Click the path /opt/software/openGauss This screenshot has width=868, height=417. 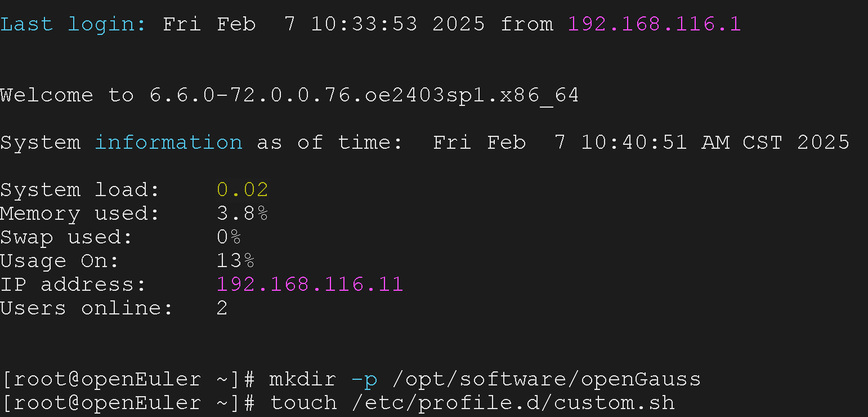coord(546,379)
